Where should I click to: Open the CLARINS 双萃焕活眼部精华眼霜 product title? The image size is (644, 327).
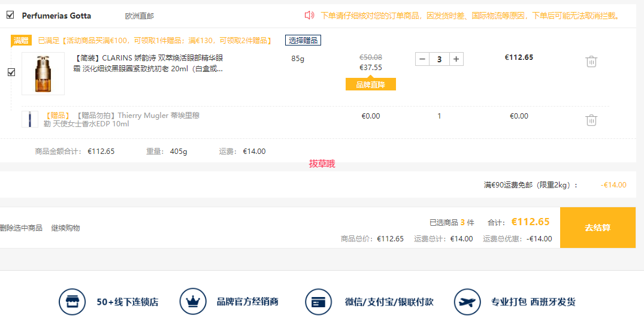[x=148, y=63]
